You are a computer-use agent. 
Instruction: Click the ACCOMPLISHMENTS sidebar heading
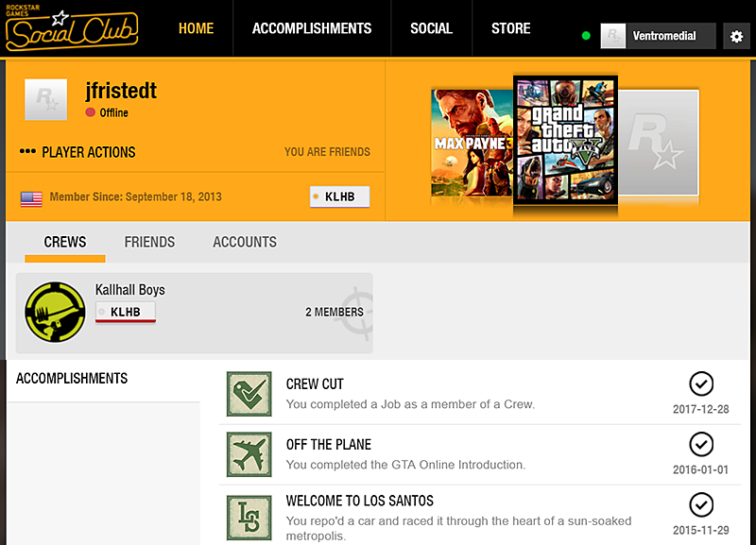[x=72, y=378]
